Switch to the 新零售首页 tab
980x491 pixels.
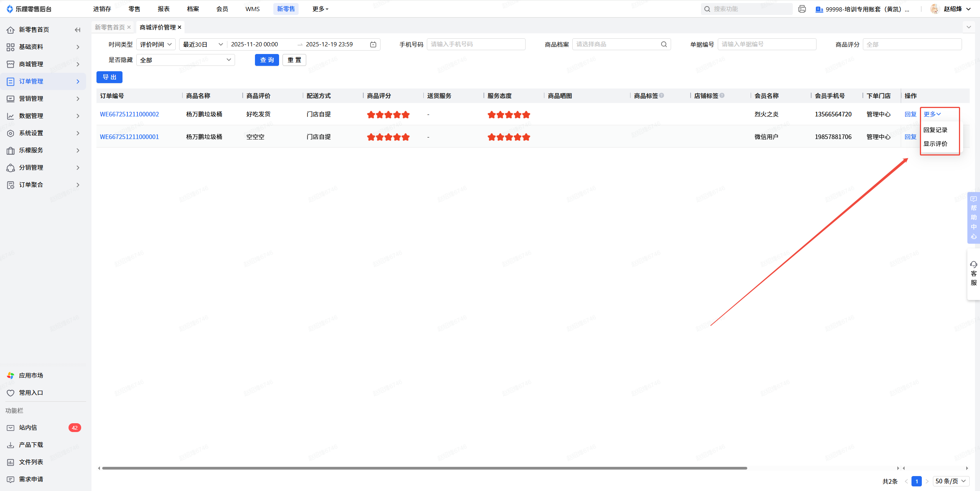point(110,27)
